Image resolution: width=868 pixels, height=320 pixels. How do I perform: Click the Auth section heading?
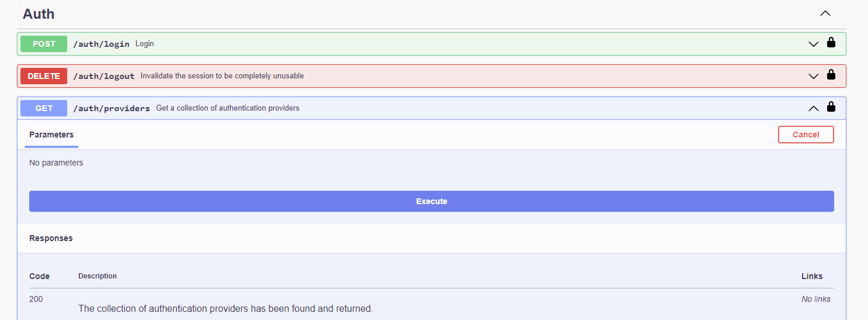(x=39, y=14)
